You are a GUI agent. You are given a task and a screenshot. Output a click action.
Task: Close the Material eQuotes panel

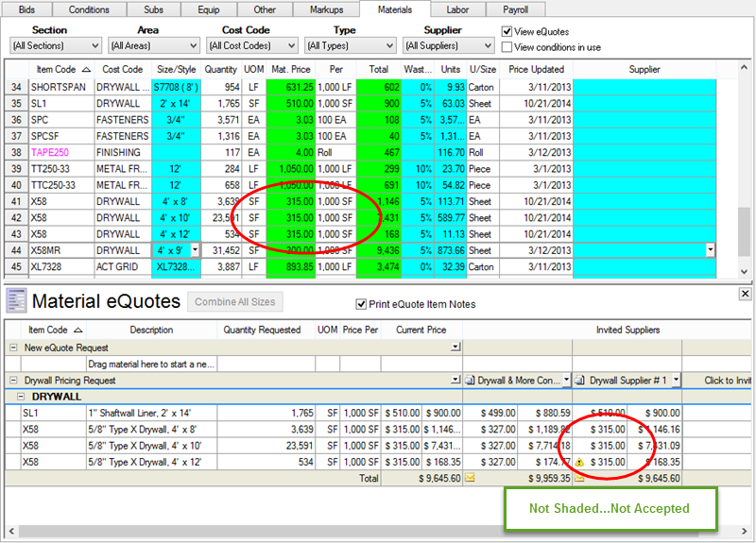(745, 294)
